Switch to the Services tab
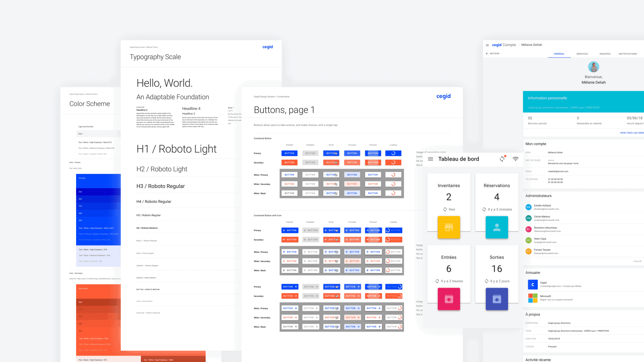Image resolution: width=644 pixels, height=362 pixels. (x=582, y=54)
